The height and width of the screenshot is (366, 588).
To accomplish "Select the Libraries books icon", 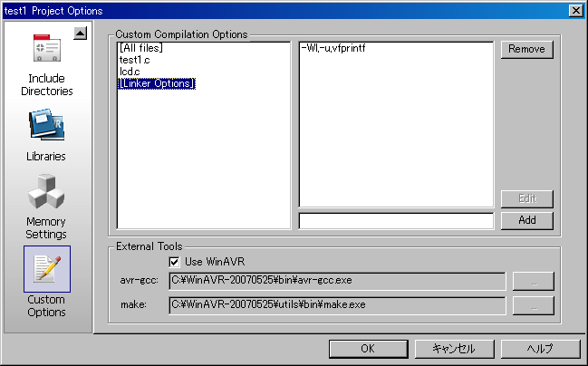I will pyautogui.click(x=46, y=125).
